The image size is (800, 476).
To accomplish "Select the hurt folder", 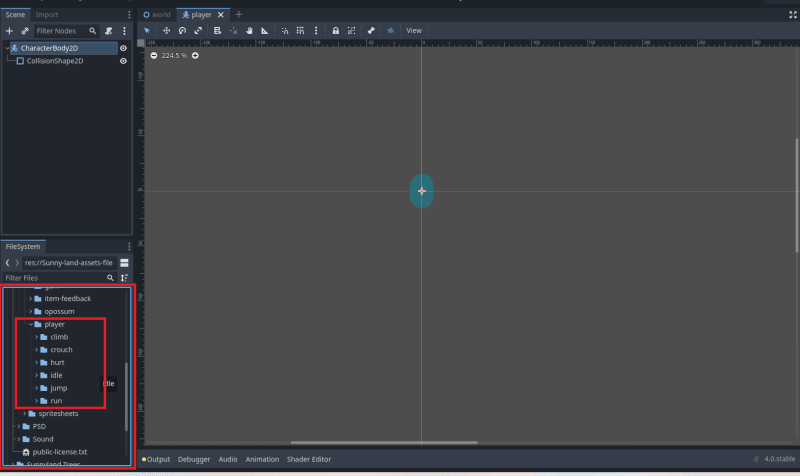I will coord(57,362).
